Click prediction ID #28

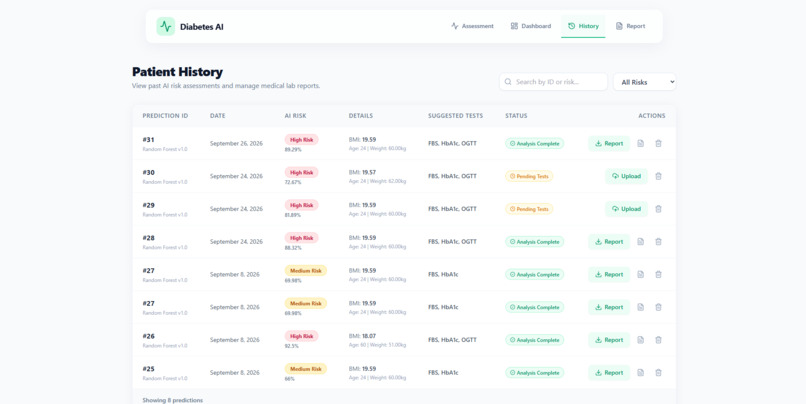pyautogui.click(x=148, y=237)
